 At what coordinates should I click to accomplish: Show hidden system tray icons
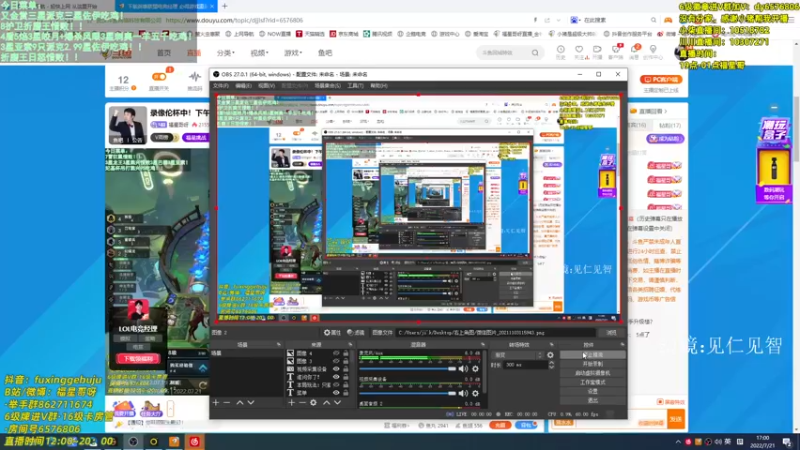tap(678, 442)
